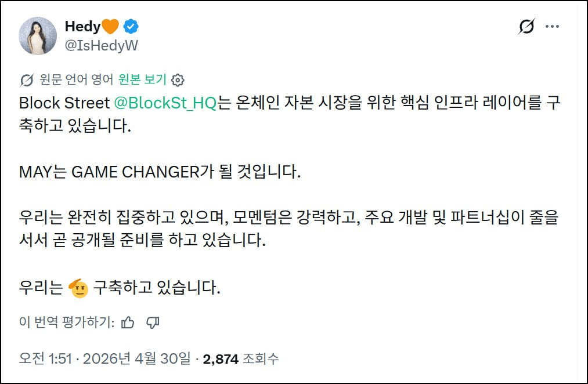Click the MAY는 GAME CHANGER sentence
Viewport: 588px width, 384px height.
pyautogui.click(x=160, y=173)
